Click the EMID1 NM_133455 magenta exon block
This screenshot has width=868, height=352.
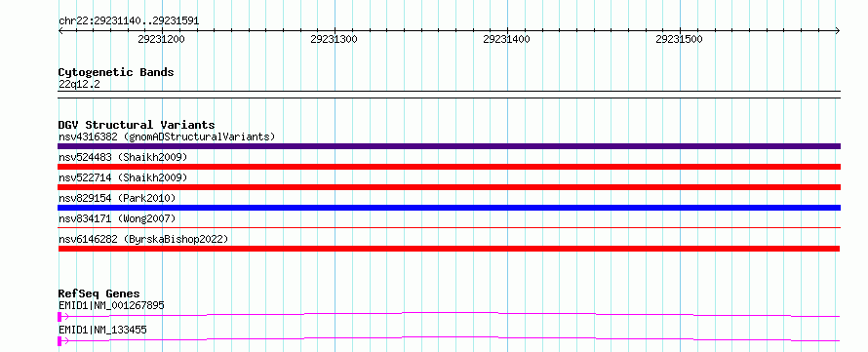[x=59, y=341]
